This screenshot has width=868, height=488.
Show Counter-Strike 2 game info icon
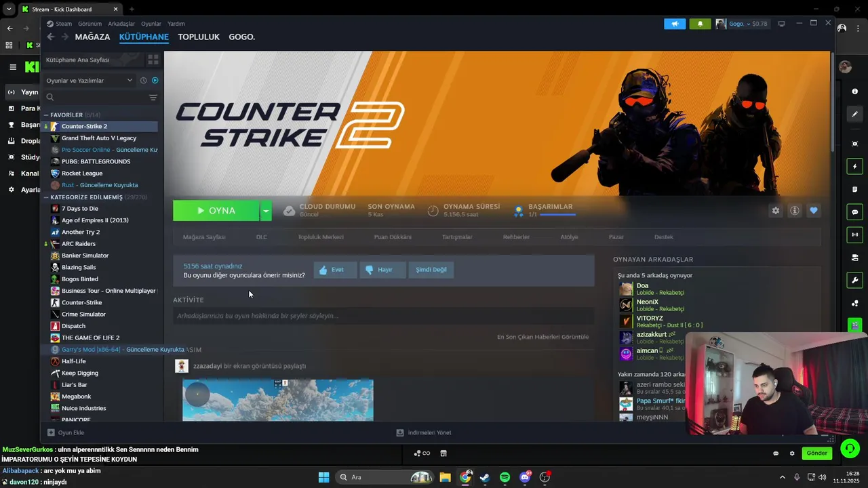(794, 211)
